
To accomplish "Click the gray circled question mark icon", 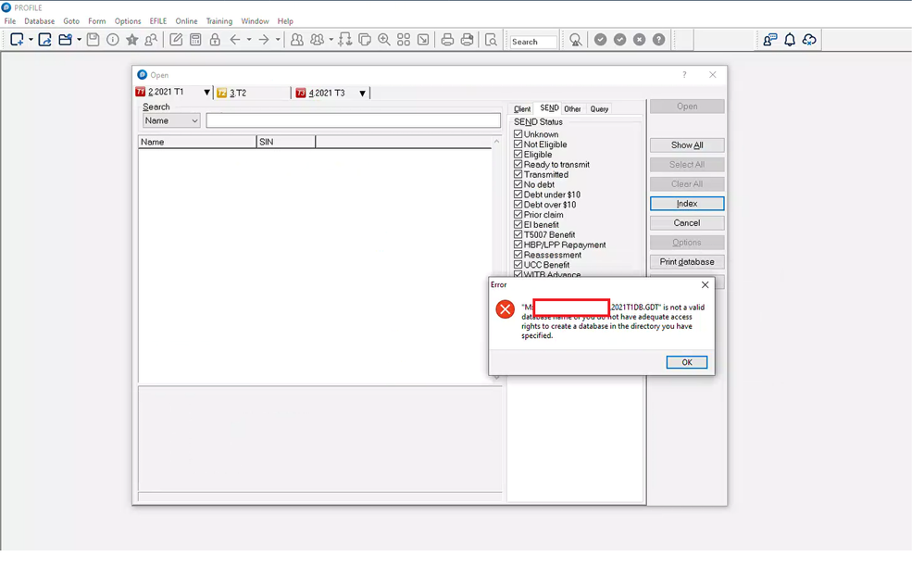I will click(x=659, y=40).
